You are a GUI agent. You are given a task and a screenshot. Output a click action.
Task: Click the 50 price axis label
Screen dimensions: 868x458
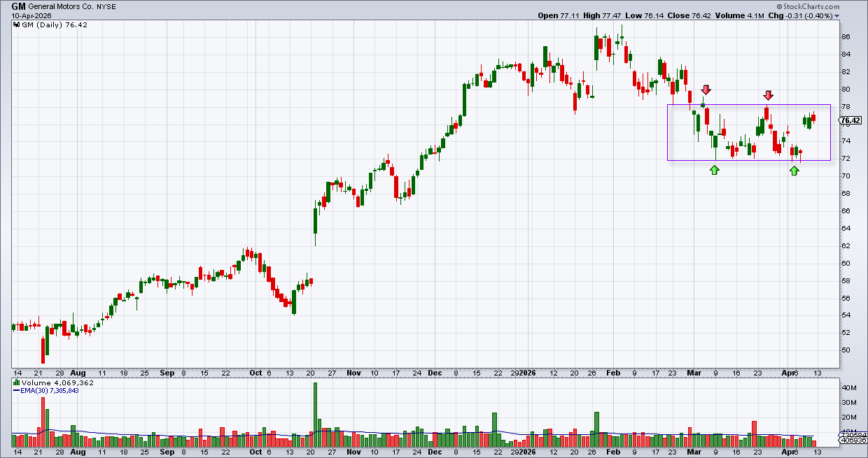(x=846, y=350)
